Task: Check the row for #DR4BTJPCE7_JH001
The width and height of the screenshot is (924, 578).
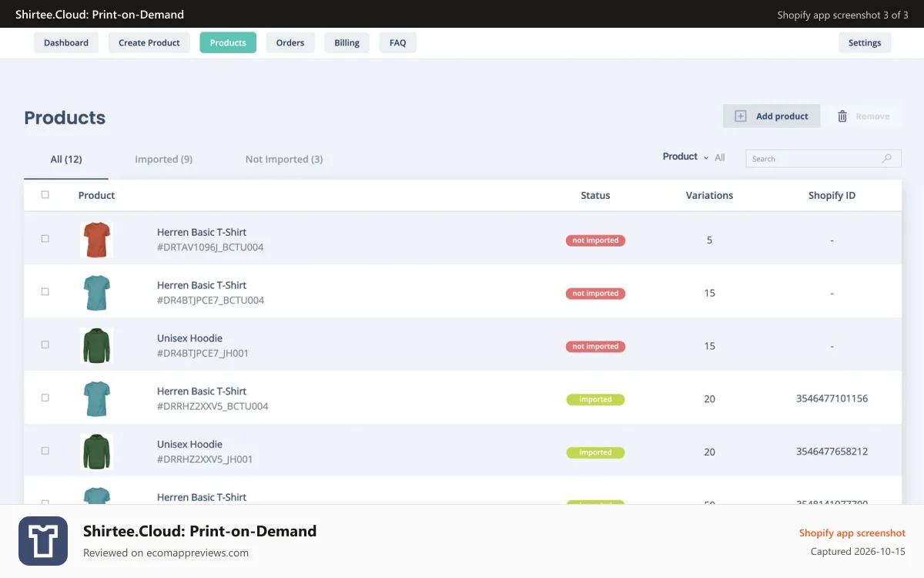Action: (x=45, y=345)
